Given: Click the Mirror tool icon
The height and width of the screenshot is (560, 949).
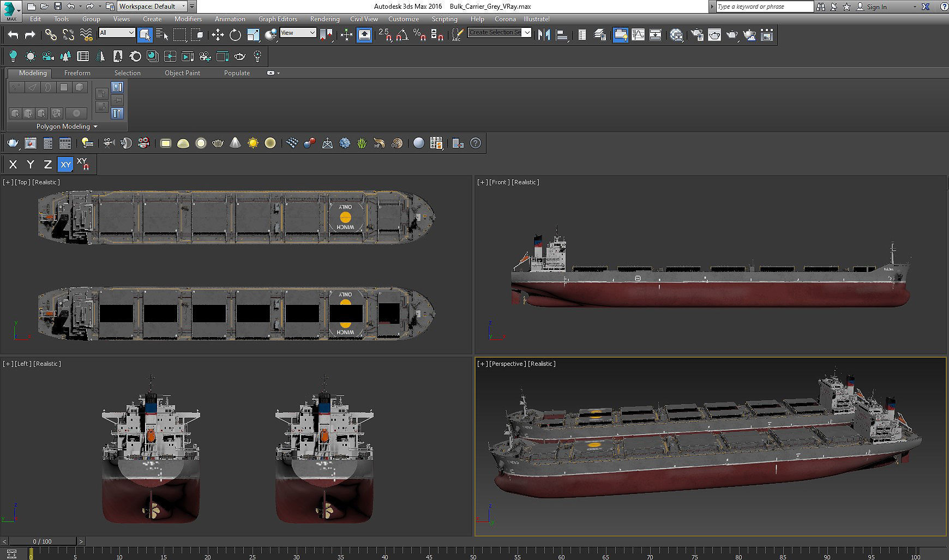Looking at the screenshot, I should 544,35.
